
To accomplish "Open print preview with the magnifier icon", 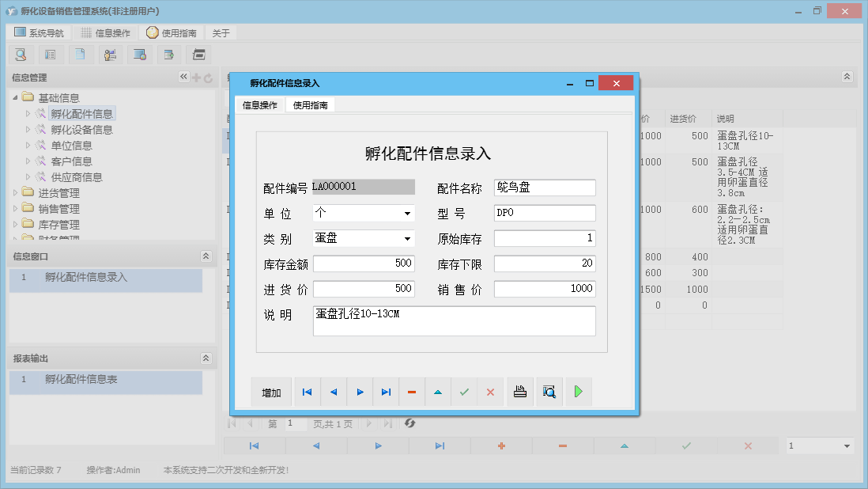I will coord(549,392).
